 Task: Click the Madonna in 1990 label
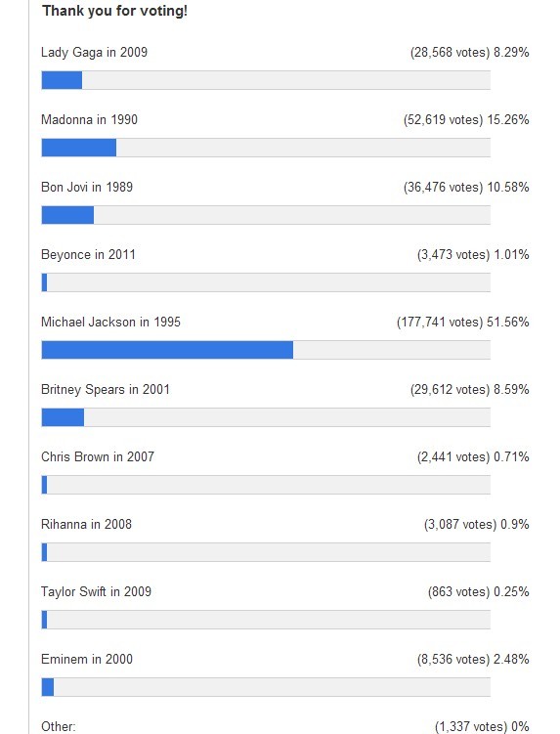[x=90, y=120]
